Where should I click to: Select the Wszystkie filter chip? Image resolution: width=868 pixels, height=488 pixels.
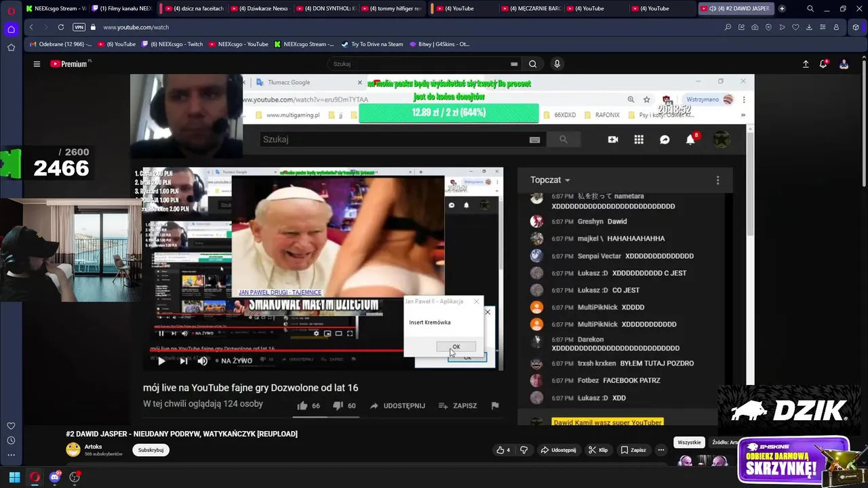689,443
